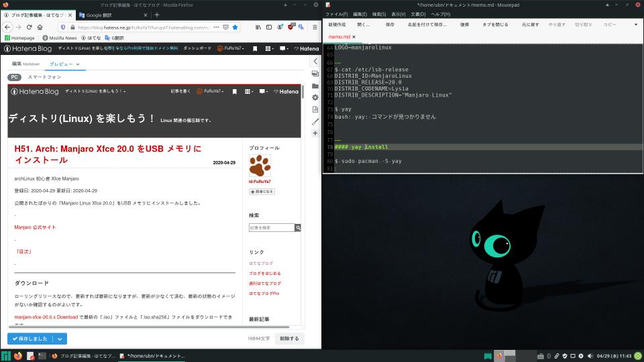Close memo.md tab in Mousepad

[354, 37]
